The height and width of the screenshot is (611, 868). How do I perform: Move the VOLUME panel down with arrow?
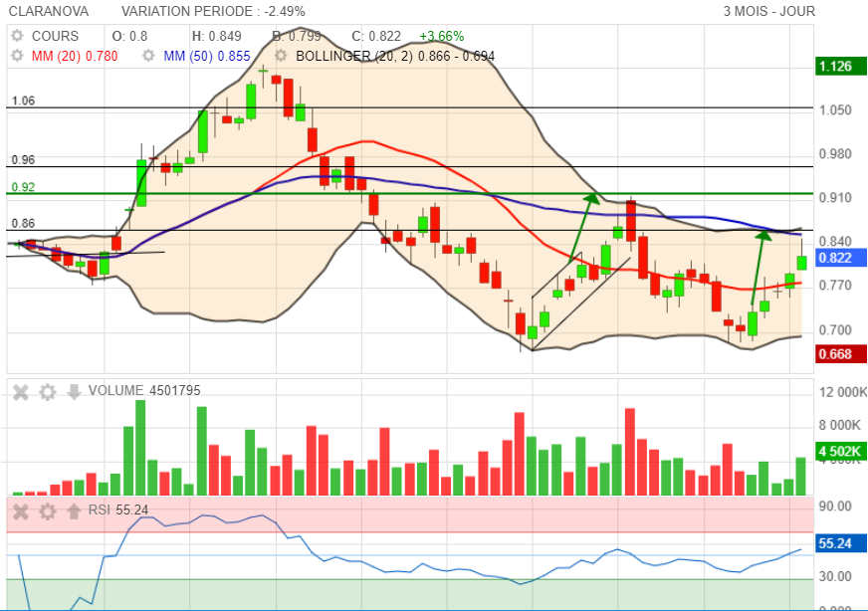74,392
